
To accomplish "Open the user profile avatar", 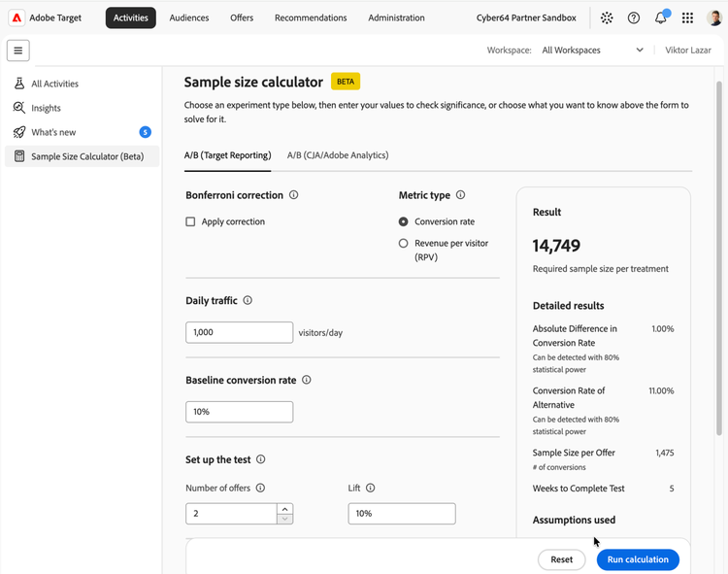I will click(713, 17).
